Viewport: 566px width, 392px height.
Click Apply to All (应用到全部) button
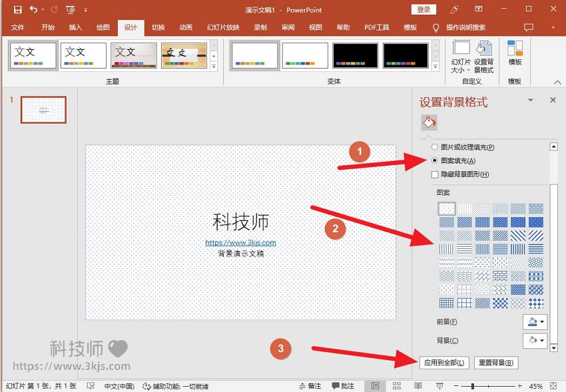coord(444,363)
